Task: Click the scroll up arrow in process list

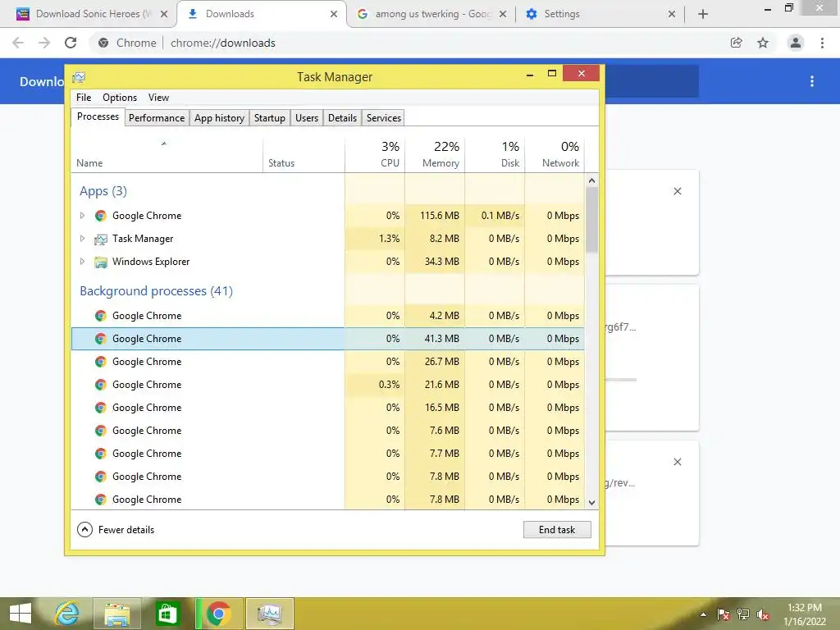Action: (591, 180)
